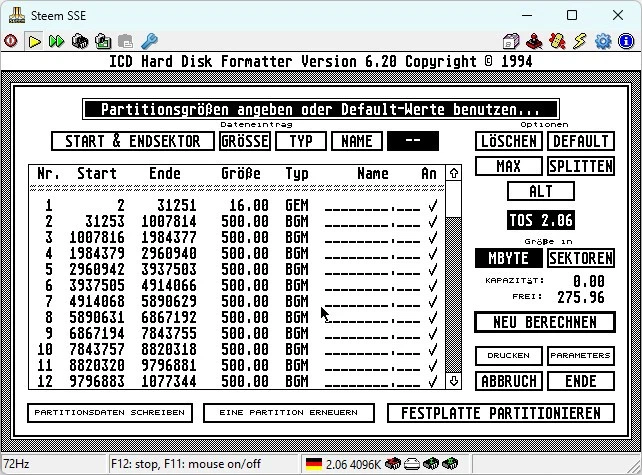Viewport: 642px width, 475px height.
Task: Open the Patches plaster icon
Action: (x=557, y=41)
